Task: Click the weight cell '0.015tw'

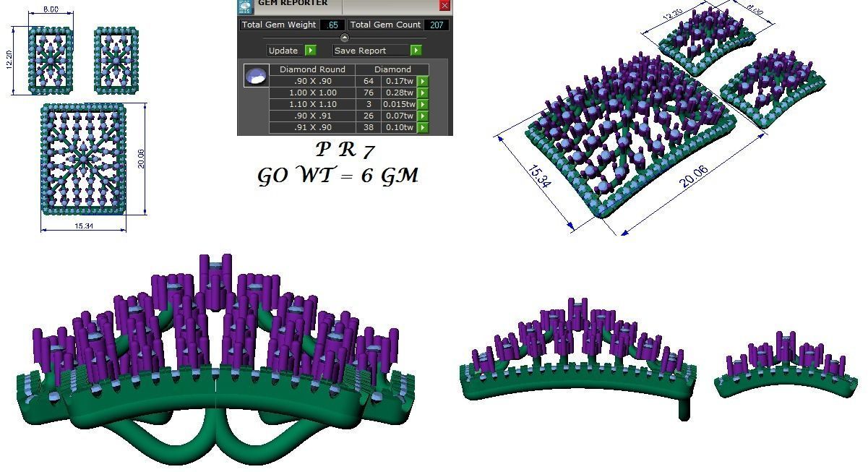Action: [x=400, y=104]
